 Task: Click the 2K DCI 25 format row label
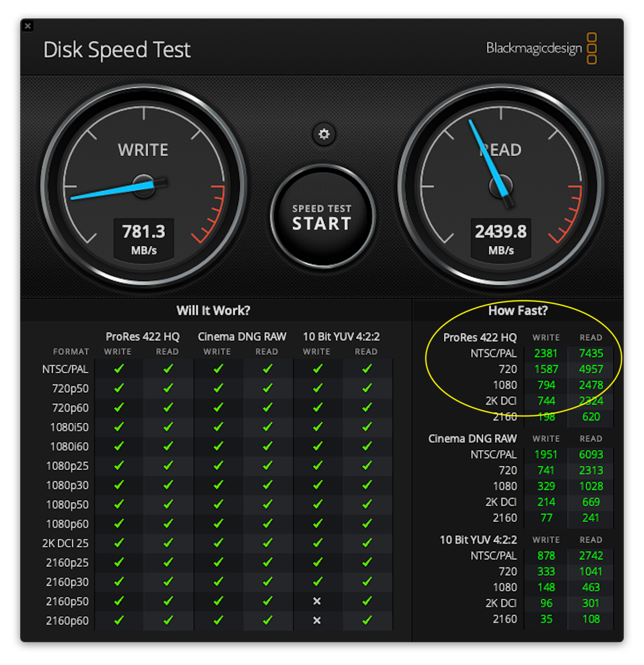coord(65,543)
